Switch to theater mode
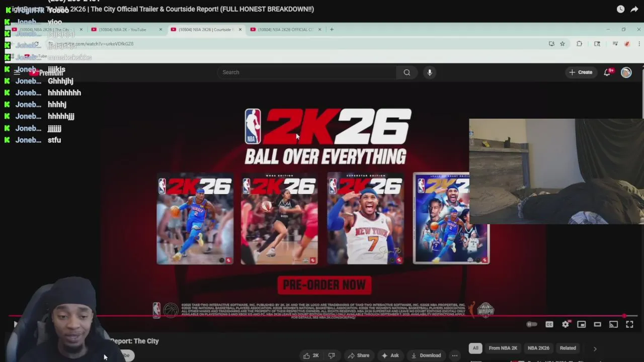This screenshot has height=362, width=644. coord(597,324)
